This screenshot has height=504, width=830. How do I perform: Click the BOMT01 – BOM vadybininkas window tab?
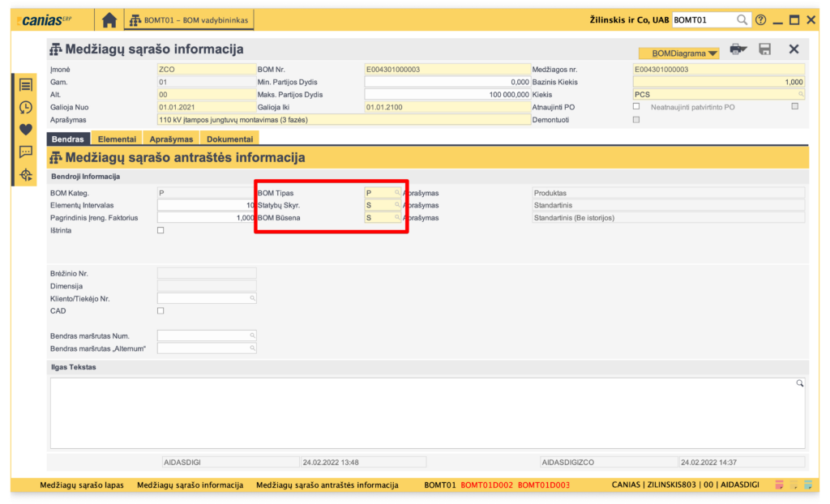(x=190, y=20)
